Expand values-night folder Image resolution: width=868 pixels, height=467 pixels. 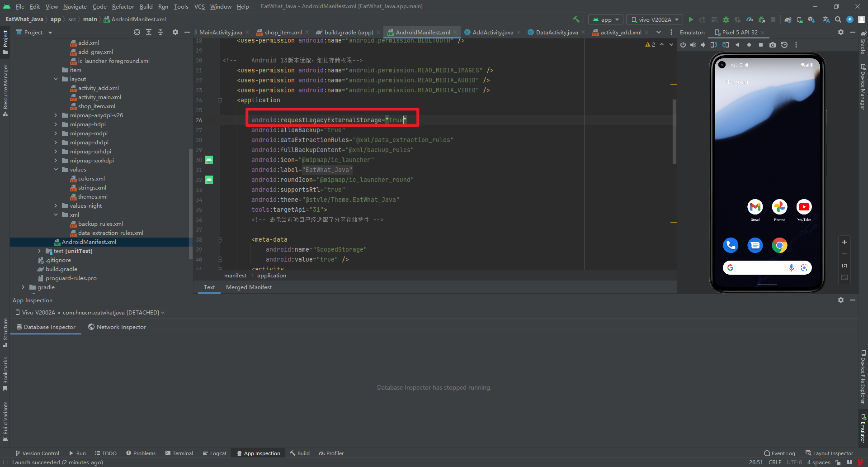(x=56, y=206)
